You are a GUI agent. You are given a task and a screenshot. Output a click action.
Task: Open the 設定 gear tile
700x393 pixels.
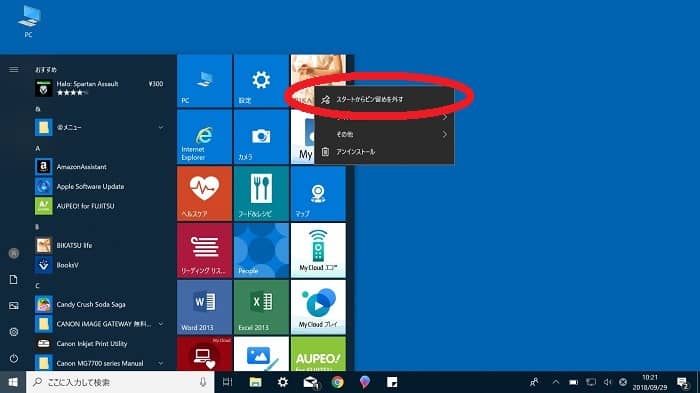[x=261, y=81]
